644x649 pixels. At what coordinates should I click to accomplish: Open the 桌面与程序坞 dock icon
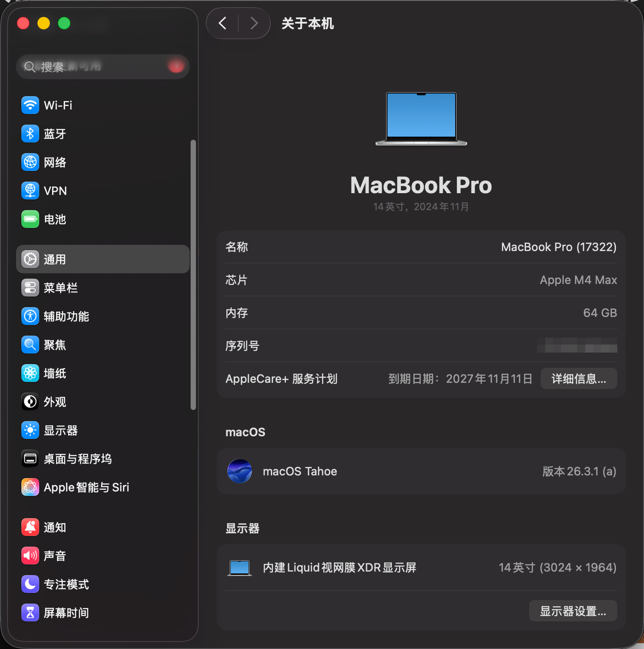30,458
